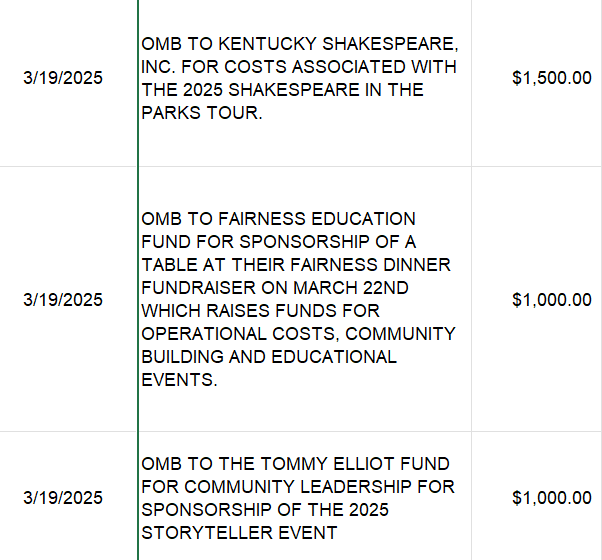This screenshot has height=560, width=602.
Task: Select the date cell beside Fairness Education Fund
Action: click(62, 299)
